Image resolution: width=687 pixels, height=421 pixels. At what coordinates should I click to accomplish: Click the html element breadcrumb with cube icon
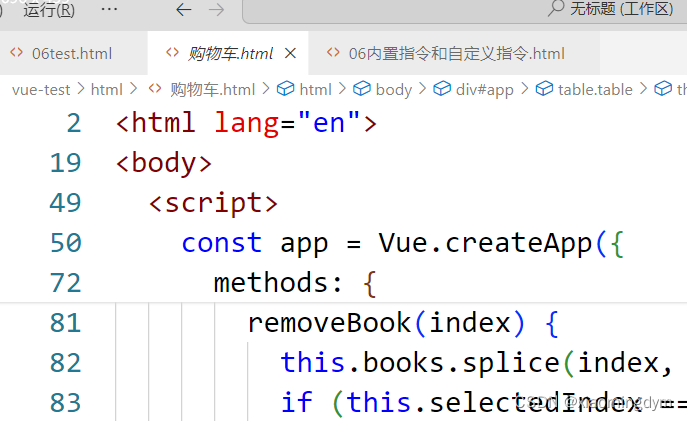coord(305,89)
